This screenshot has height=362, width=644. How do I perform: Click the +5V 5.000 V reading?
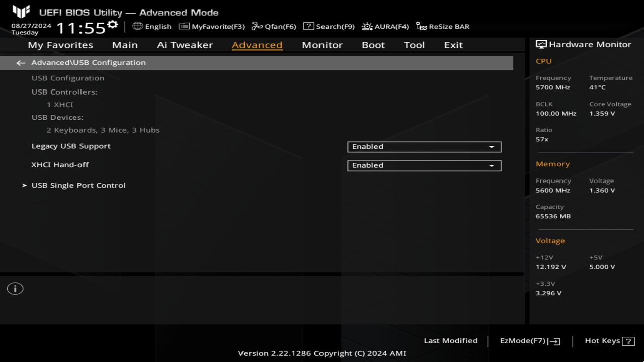click(x=602, y=267)
